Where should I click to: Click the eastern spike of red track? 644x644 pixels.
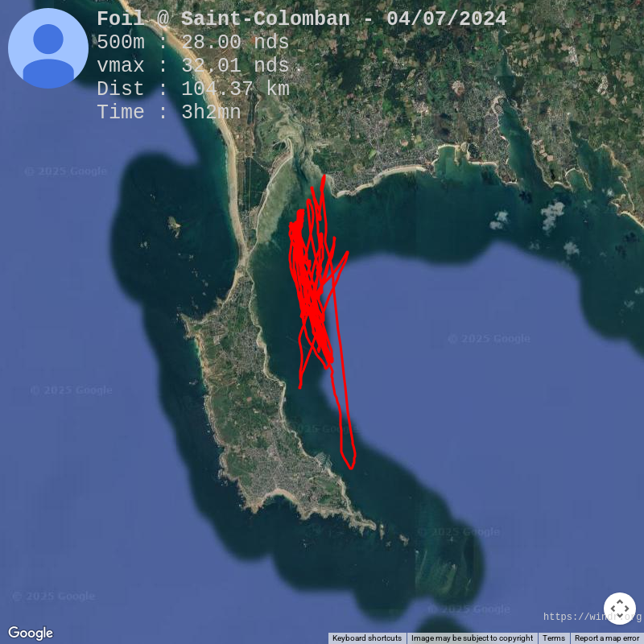[x=347, y=254]
